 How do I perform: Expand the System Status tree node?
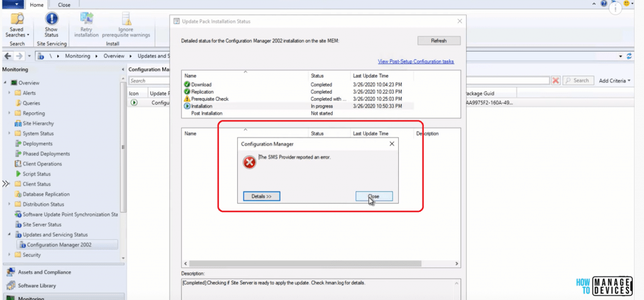pyautogui.click(x=9, y=133)
